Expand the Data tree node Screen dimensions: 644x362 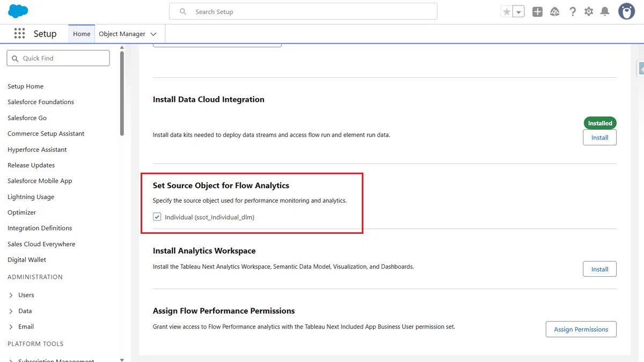click(11, 311)
